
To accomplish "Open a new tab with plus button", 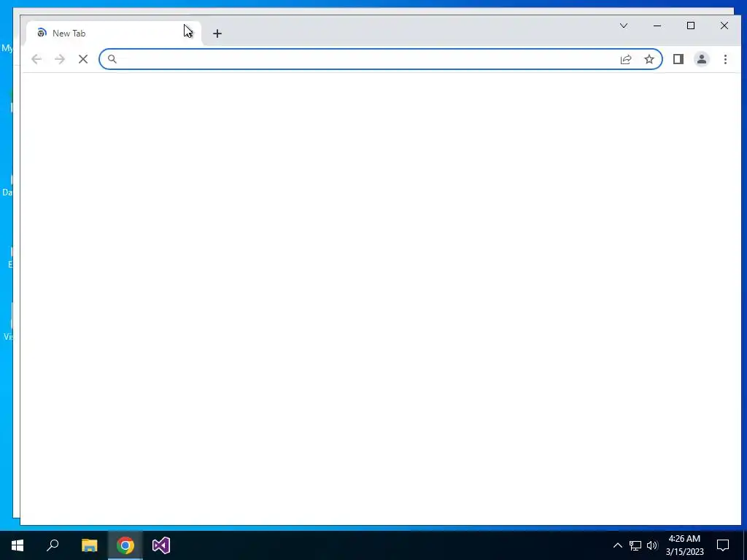I will click(217, 34).
